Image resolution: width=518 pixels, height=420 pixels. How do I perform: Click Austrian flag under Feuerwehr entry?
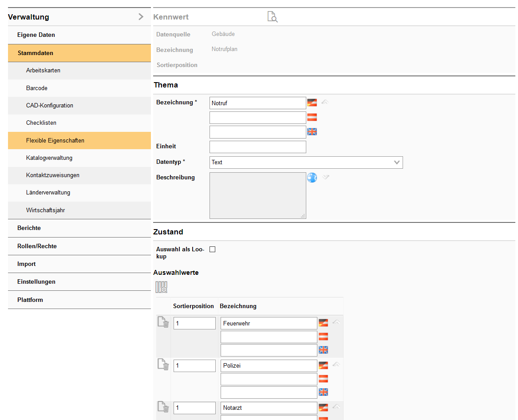pyautogui.click(x=323, y=337)
